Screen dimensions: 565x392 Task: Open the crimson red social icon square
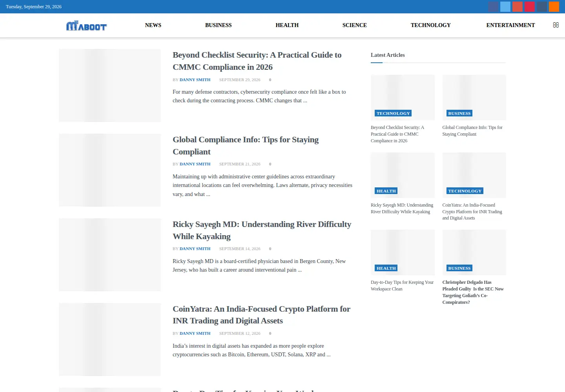tap(530, 7)
